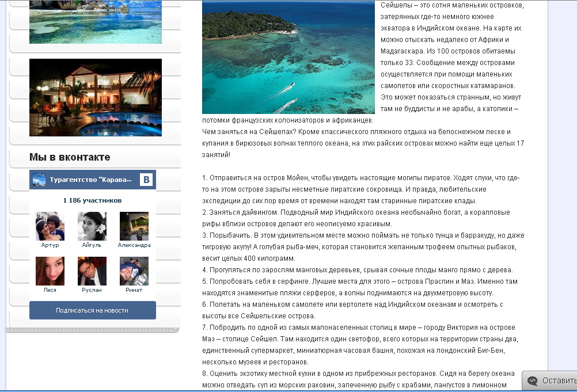Open the aerial Seychelles island article image
The height and width of the screenshot is (392, 577).
tap(288, 57)
